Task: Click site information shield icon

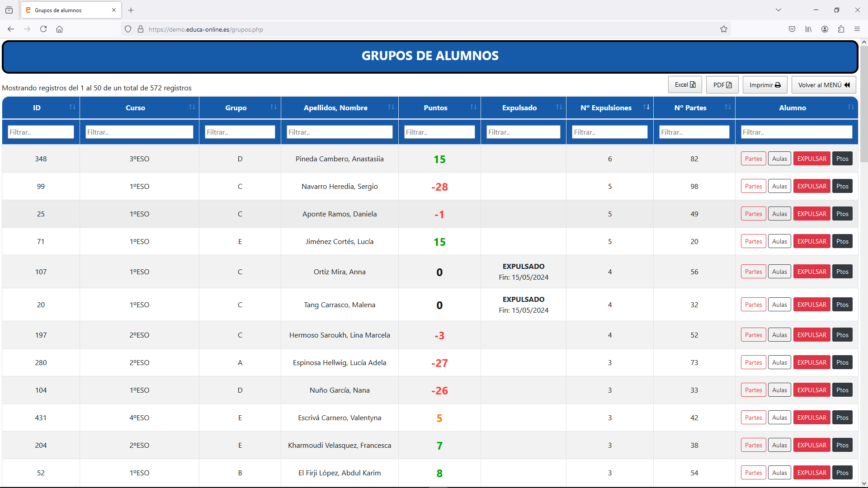Action: coord(128,29)
